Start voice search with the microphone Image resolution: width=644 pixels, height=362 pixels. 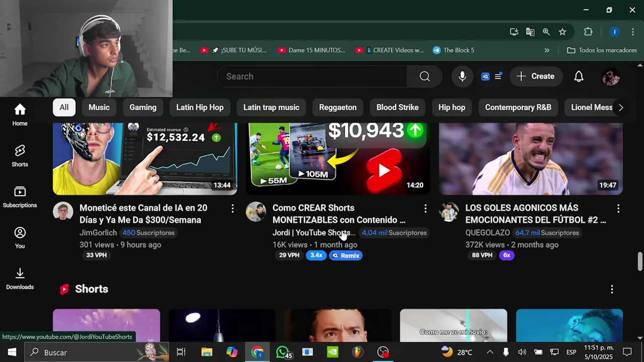462,76
